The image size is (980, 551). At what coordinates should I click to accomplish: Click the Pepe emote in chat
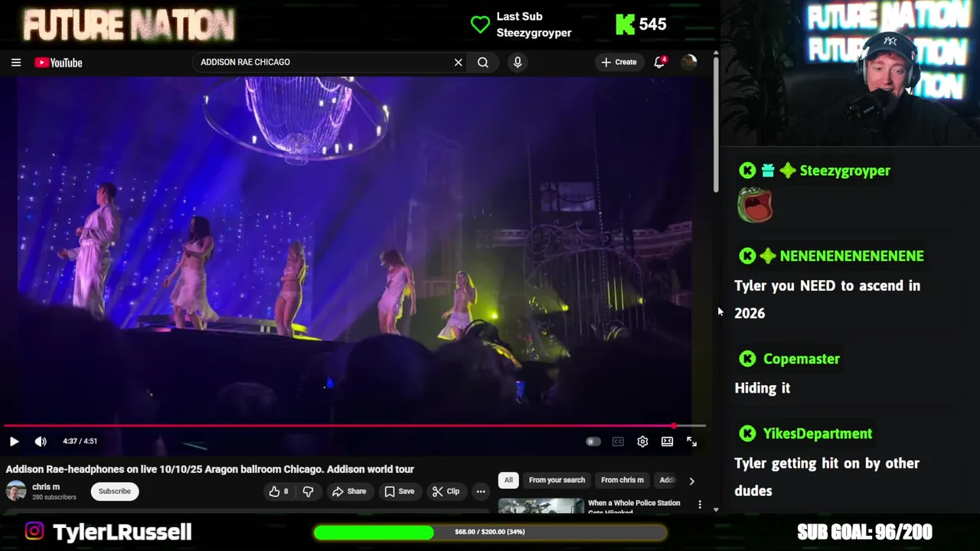pyautogui.click(x=755, y=205)
